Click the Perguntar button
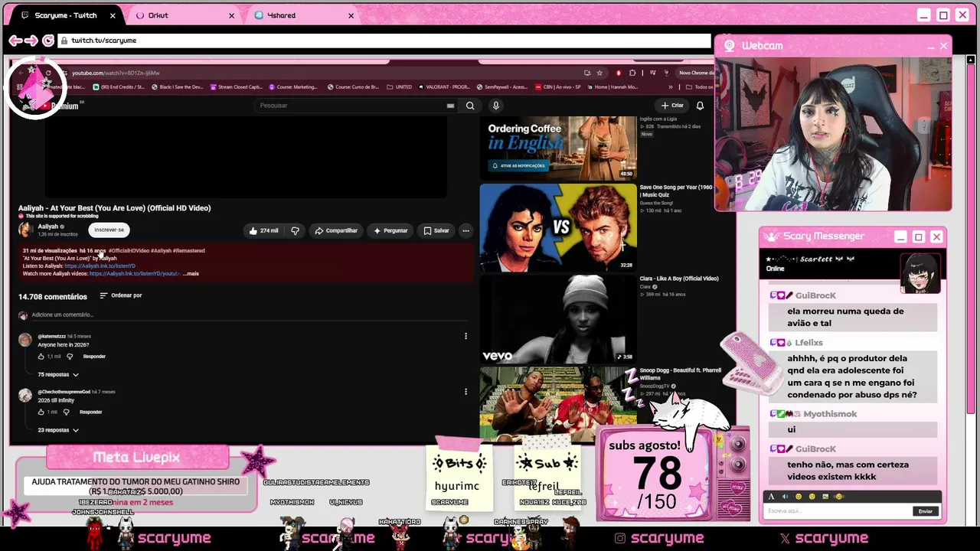Image resolution: width=980 pixels, height=551 pixels. [390, 230]
